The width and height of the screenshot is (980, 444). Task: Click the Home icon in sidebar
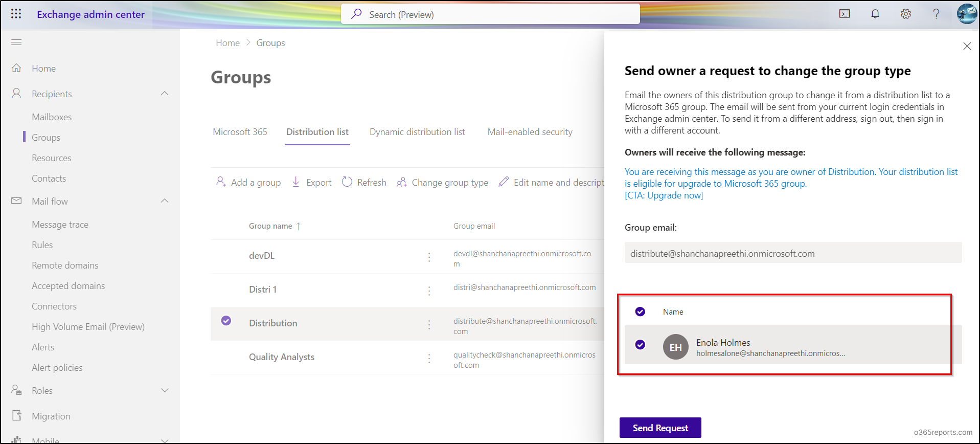[x=16, y=68]
